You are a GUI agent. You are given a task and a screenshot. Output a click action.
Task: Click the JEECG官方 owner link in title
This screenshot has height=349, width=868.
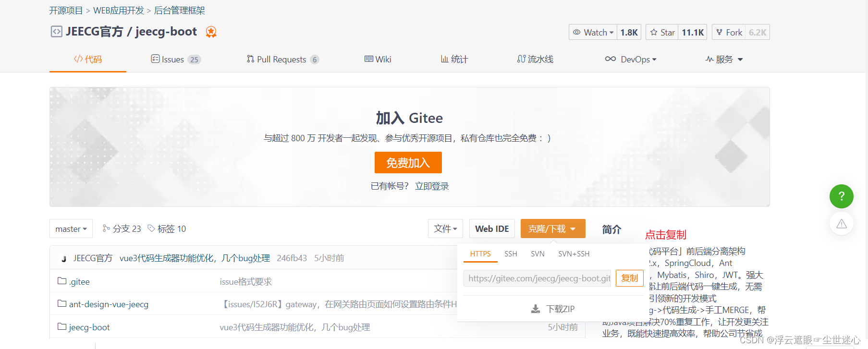click(94, 32)
